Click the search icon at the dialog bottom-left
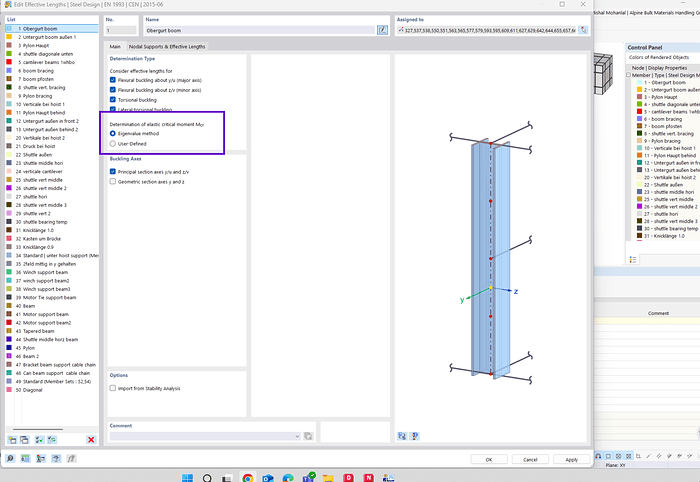Viewport: 700px width, 482px height. tap(10, 460)
